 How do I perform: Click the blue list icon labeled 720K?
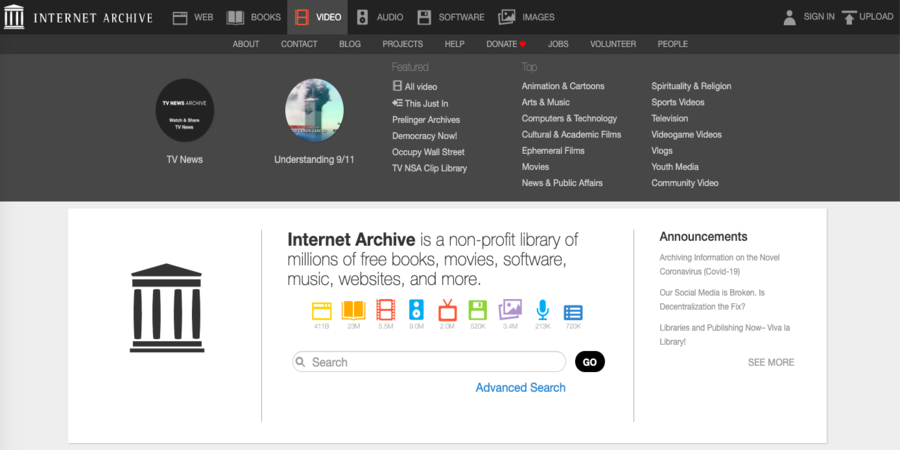click(573, 312)
